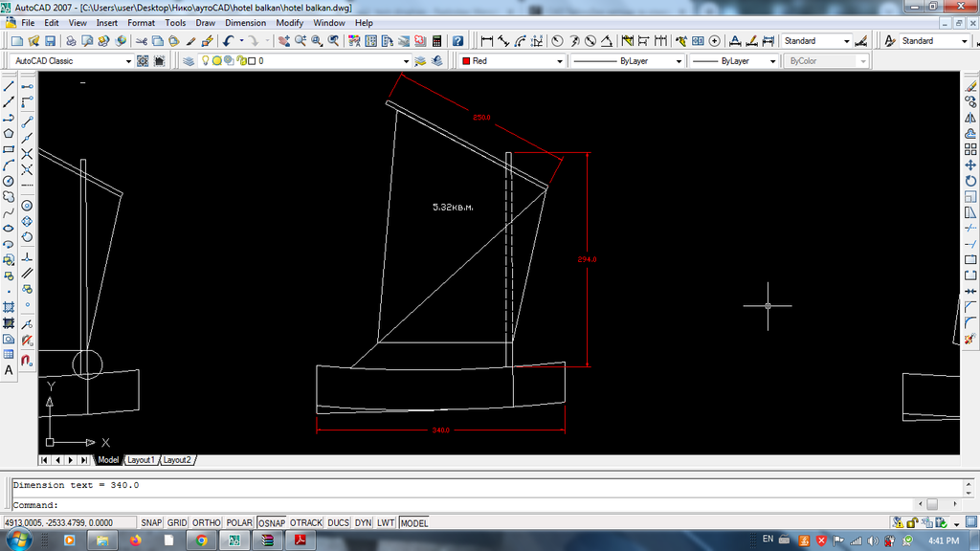The image size is (980, 551).
Task: Switch to the Layout1 tab
Action: point(141,460)
